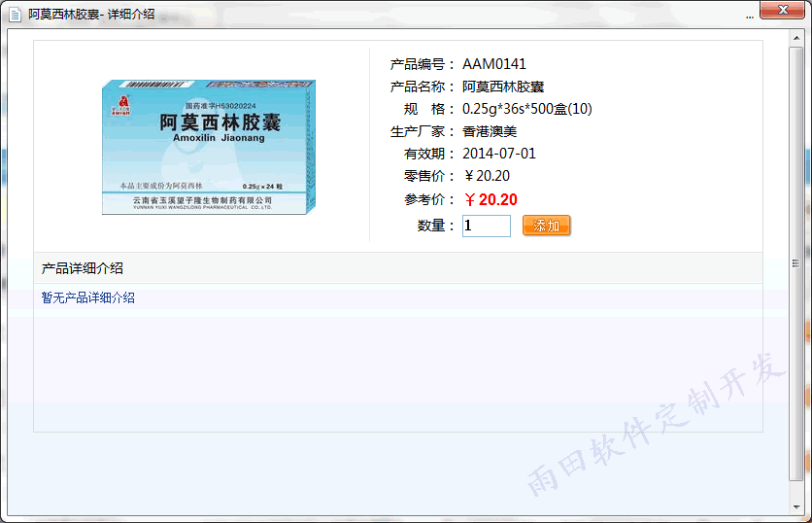Click the scrollbar up arrow

point(795,38)
